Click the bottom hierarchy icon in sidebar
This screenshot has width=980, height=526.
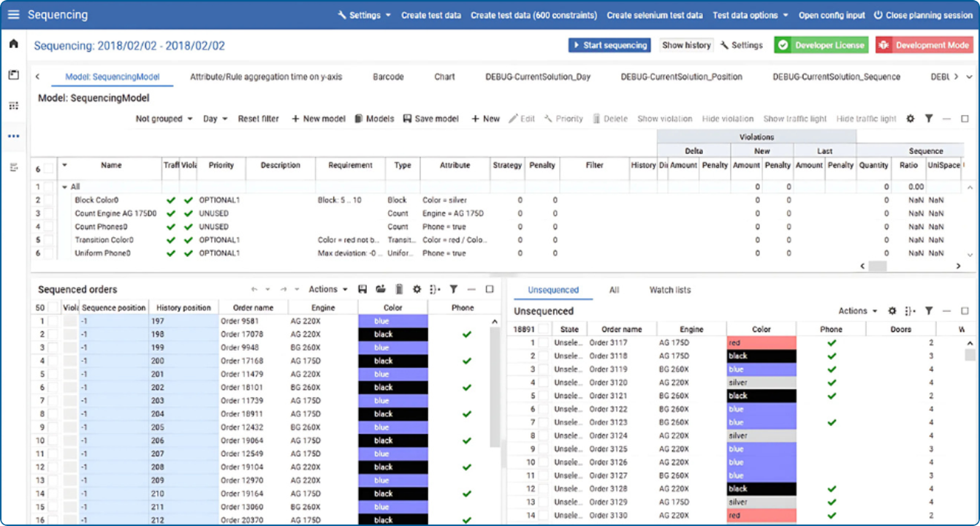point(13,167)
